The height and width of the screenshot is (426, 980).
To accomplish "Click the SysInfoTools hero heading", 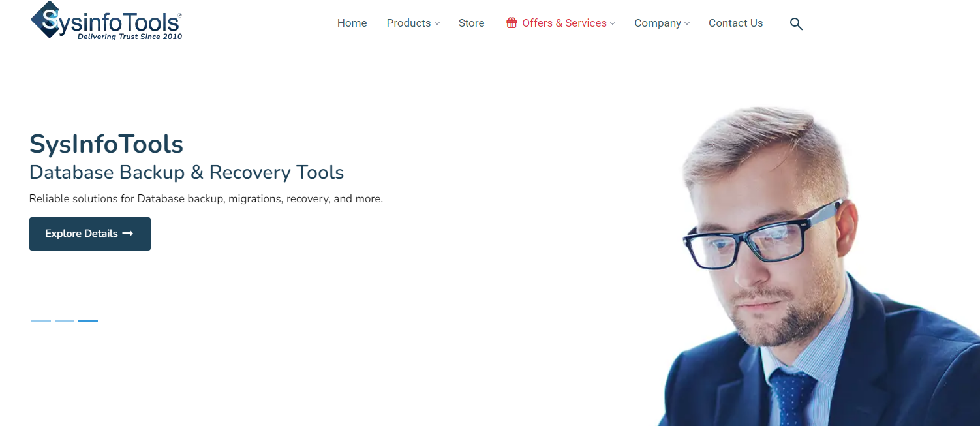I will point(106,144).
